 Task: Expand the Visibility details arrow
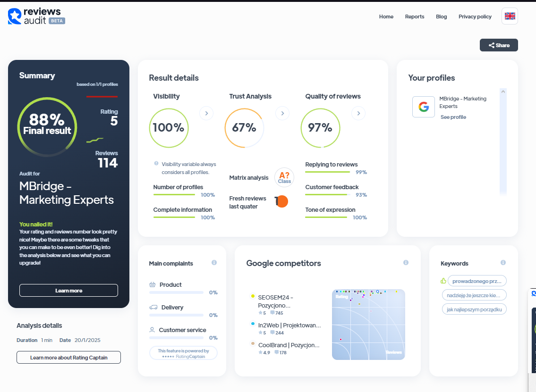tap(206, 113)
